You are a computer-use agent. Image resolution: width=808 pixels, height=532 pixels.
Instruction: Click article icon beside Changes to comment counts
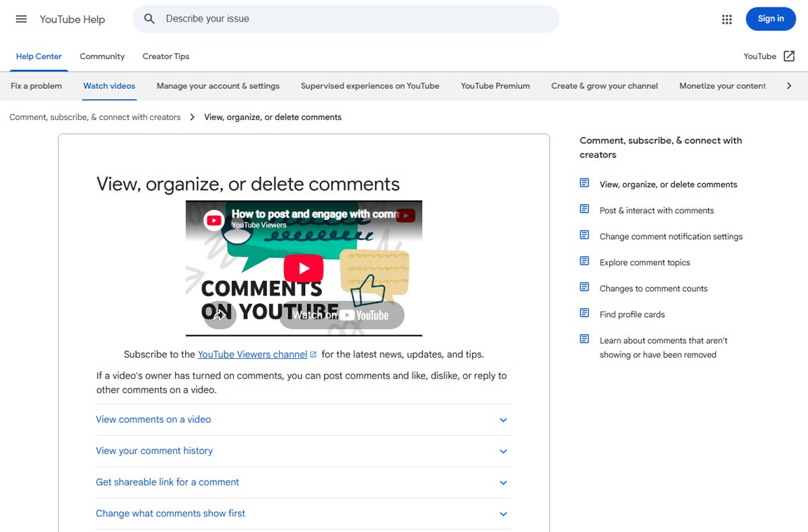[584, 287]
